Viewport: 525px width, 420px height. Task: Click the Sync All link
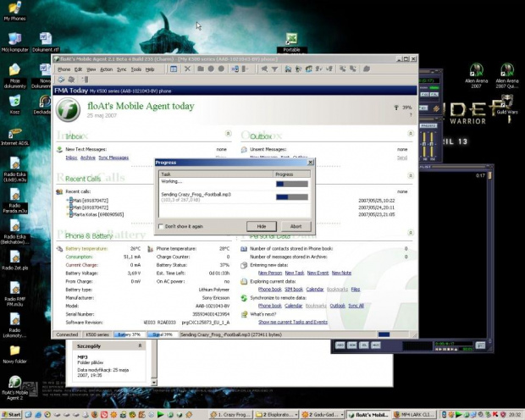click(x=356, y=306)
